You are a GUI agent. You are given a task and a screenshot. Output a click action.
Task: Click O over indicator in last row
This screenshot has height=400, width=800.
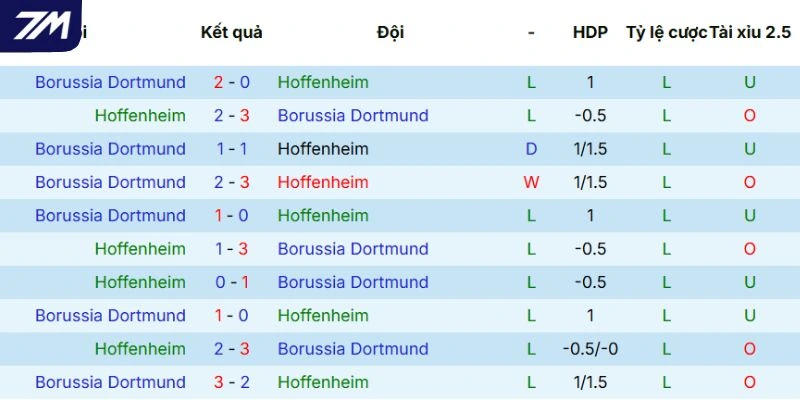[750, 382]
